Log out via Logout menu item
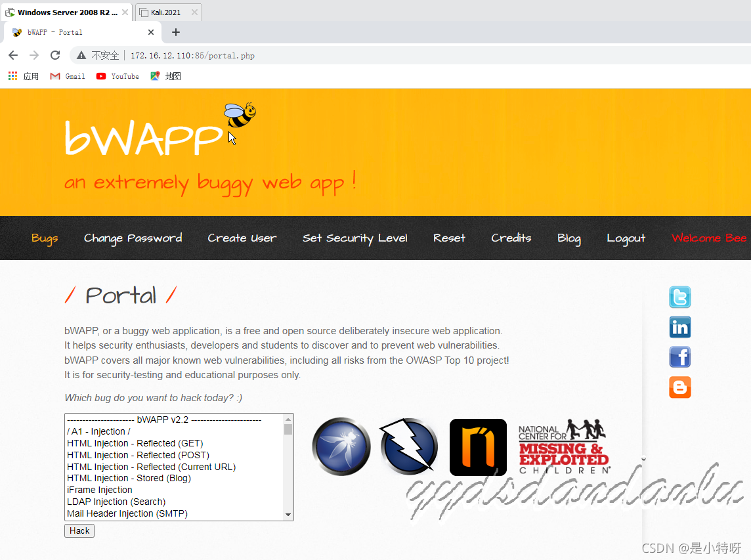751x560 pixels. click(x=626, y=238)
